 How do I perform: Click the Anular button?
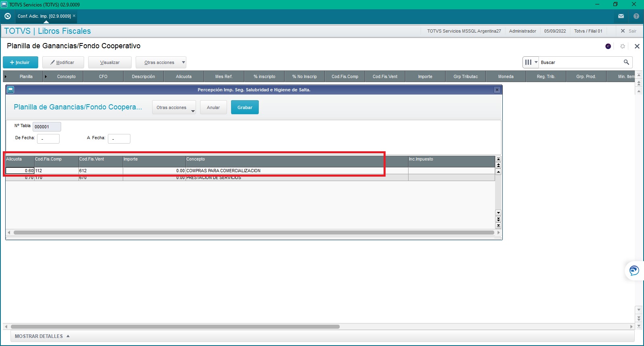pos(213,107)
